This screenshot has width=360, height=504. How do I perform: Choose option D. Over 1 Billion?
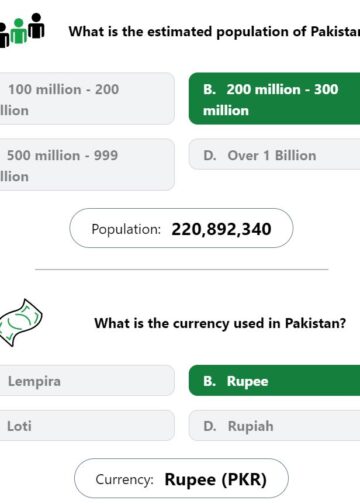point(274,154)
